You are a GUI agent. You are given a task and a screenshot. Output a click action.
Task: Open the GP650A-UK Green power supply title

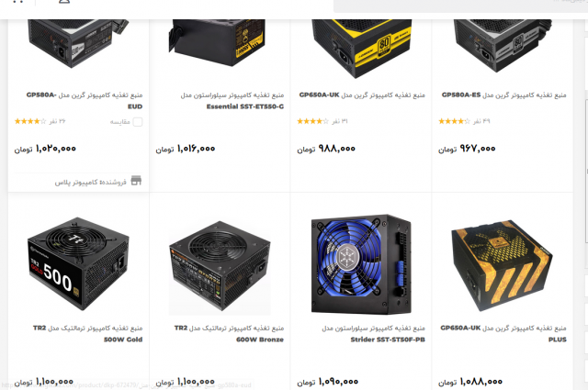click(362, 95)
